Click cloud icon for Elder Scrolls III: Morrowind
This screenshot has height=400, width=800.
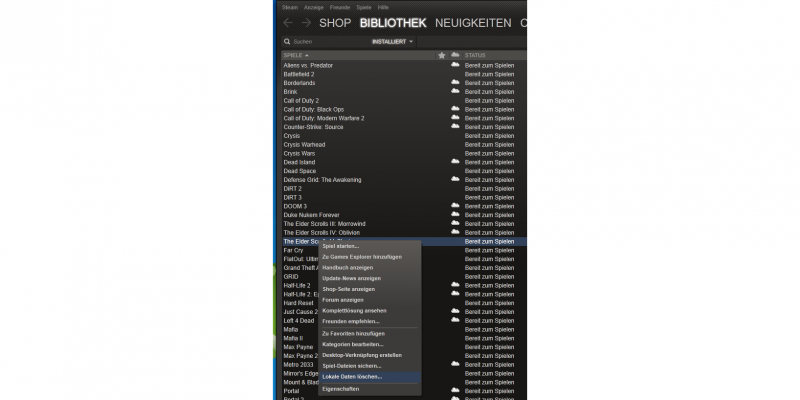455,223
